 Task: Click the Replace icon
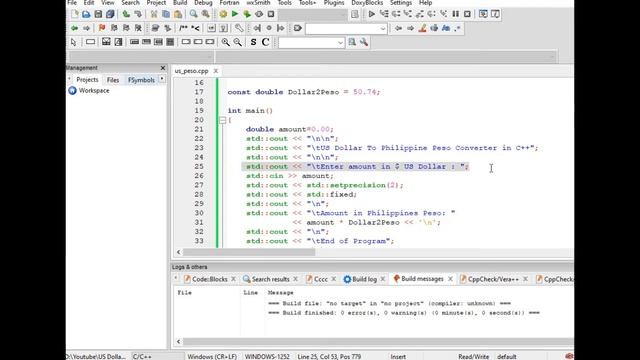[205, 14]
